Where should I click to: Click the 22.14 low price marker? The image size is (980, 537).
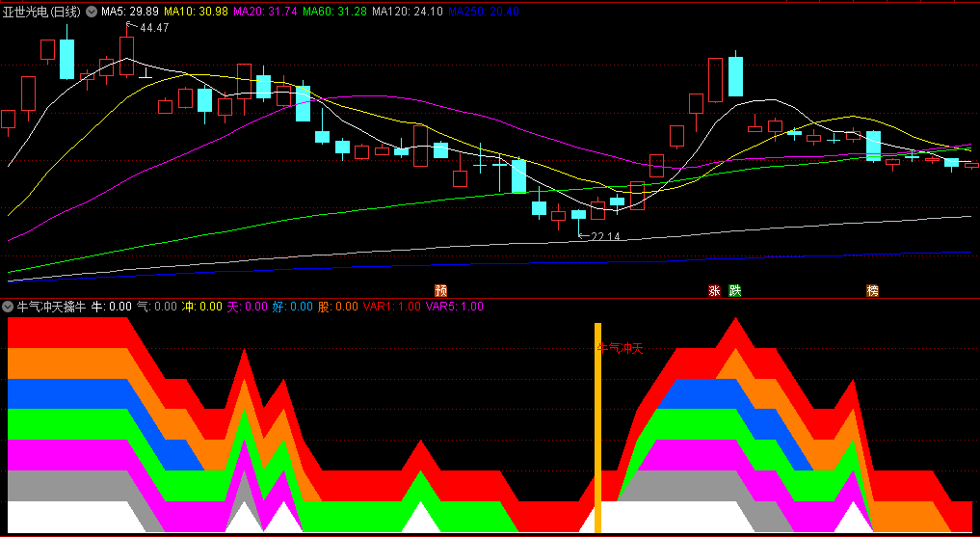tap(605, 236)
